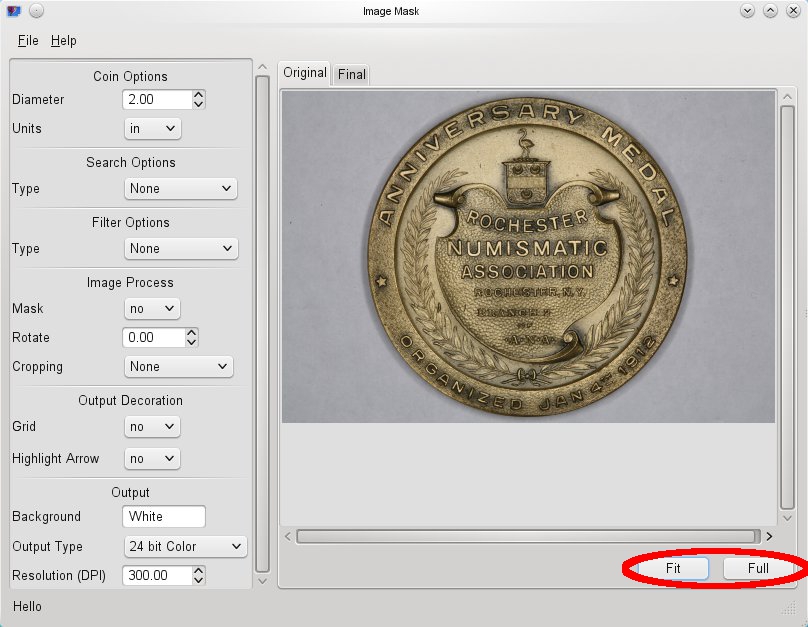Viewport: 808px width, 627px height.
Task: Open the Mask dropdown
Action: point(152,309)
